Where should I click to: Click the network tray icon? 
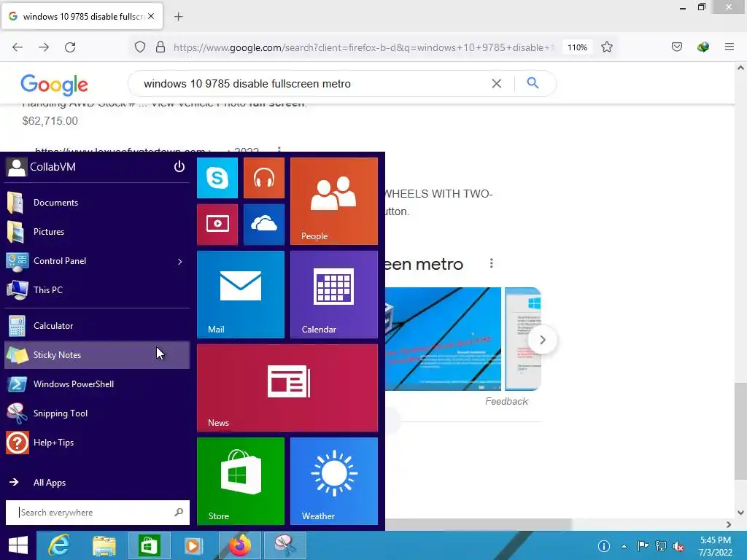[x=661, y=546]
